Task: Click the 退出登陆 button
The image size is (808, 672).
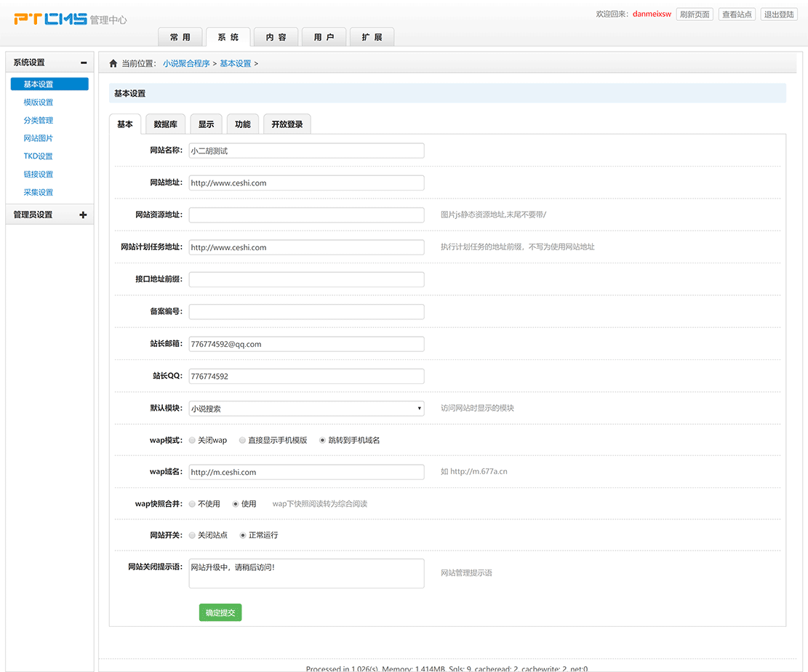Action: pyautogui.click(x=779, y=15)
